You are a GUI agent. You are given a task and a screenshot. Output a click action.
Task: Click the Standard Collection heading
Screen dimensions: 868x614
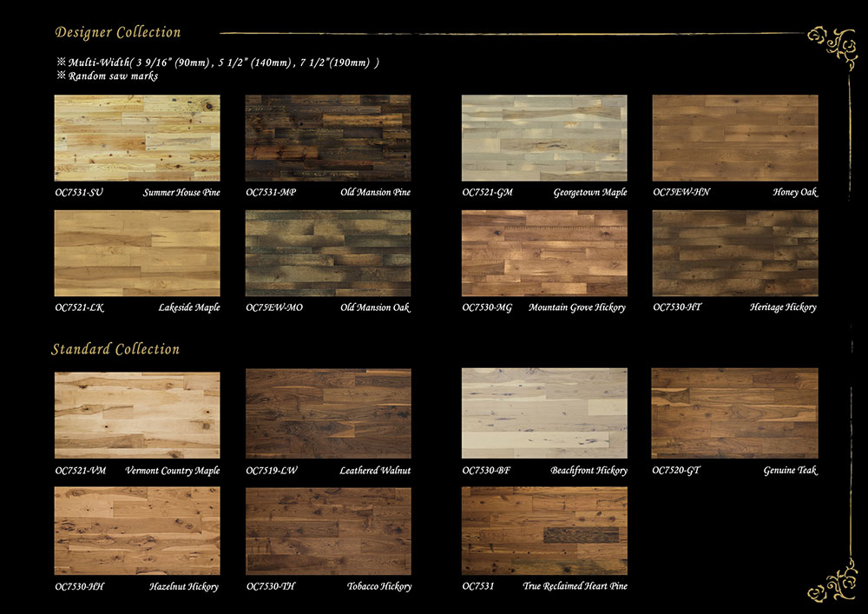pyautogui.click(x=115, y=349)
